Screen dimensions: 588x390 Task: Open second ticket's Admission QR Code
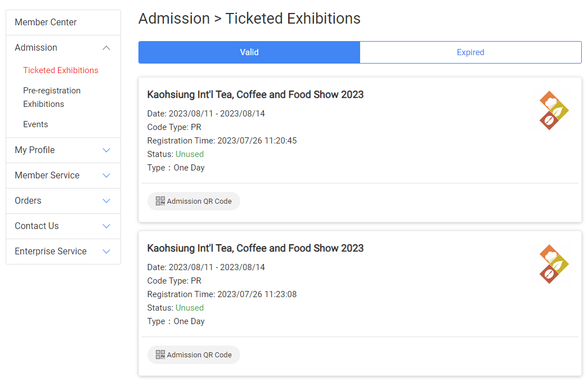[x=194, y=355]
